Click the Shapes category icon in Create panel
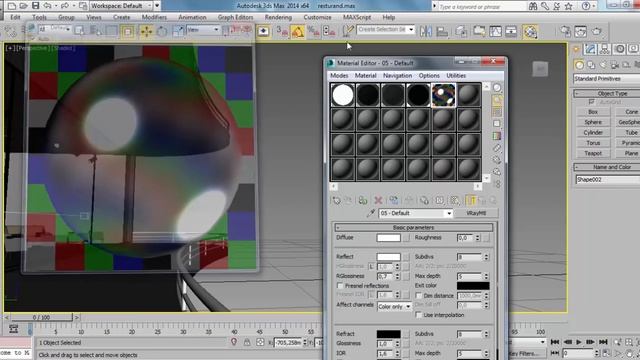 coord(591,65)
